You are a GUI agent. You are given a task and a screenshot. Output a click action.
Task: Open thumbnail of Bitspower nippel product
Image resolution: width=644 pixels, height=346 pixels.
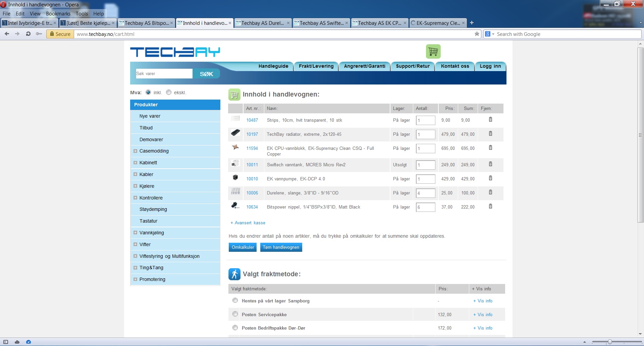[x=235, y=206]
